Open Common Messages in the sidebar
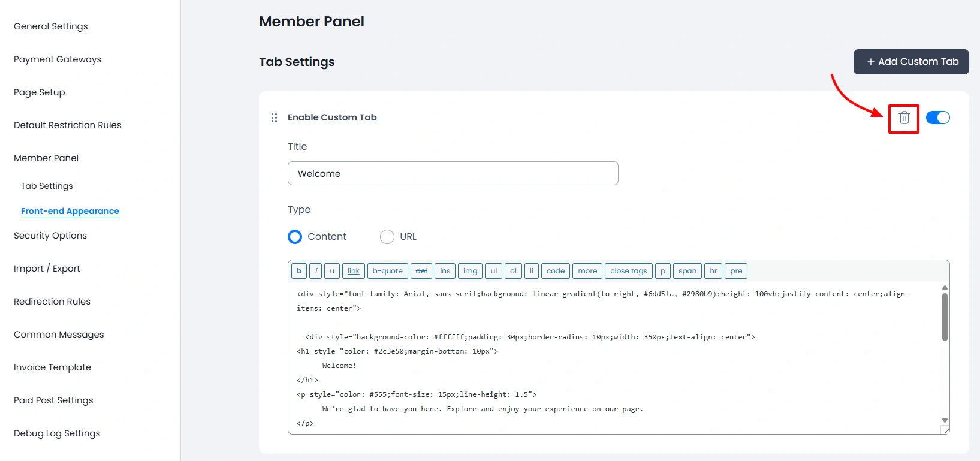The width and height of the screenshot is (980, 461). click(x=59, y=335)
